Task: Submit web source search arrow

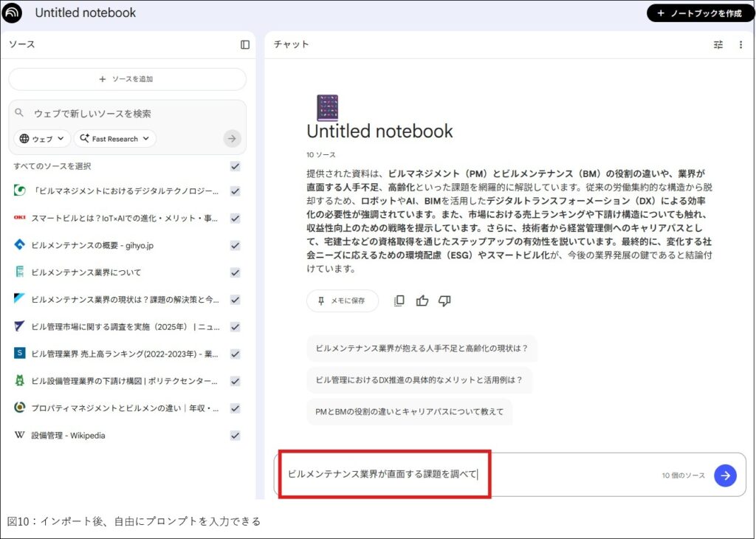Action: tap(232, 138)
